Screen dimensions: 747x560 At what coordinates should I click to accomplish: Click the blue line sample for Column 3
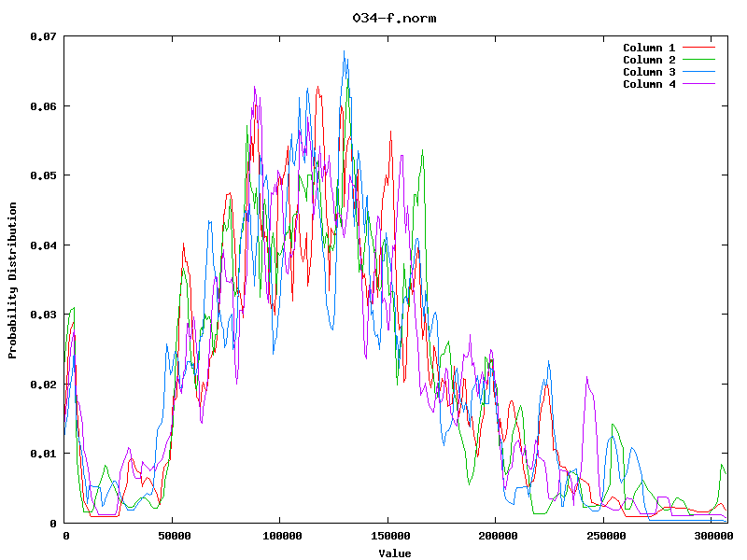tap(698, 72)
